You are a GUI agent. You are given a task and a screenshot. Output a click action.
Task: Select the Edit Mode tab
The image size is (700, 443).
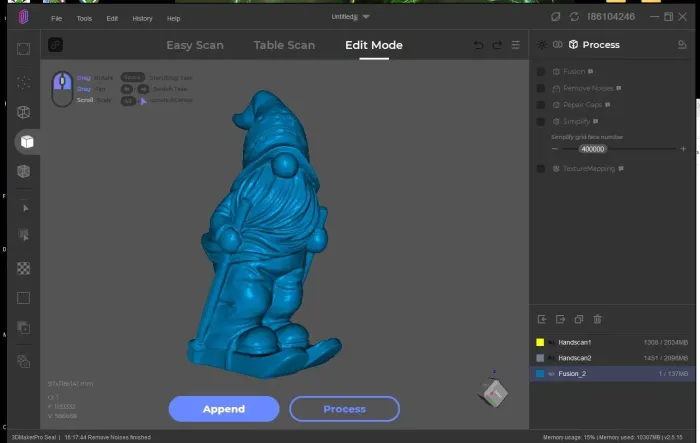(374, 45)
